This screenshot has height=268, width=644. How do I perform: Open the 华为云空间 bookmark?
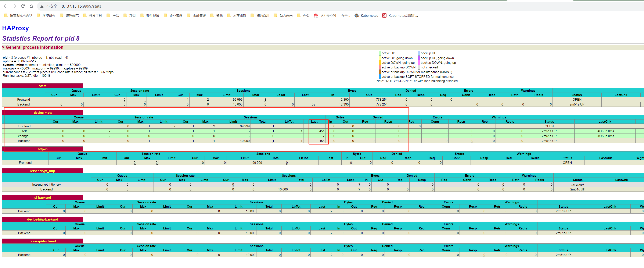tap(332, 15)
